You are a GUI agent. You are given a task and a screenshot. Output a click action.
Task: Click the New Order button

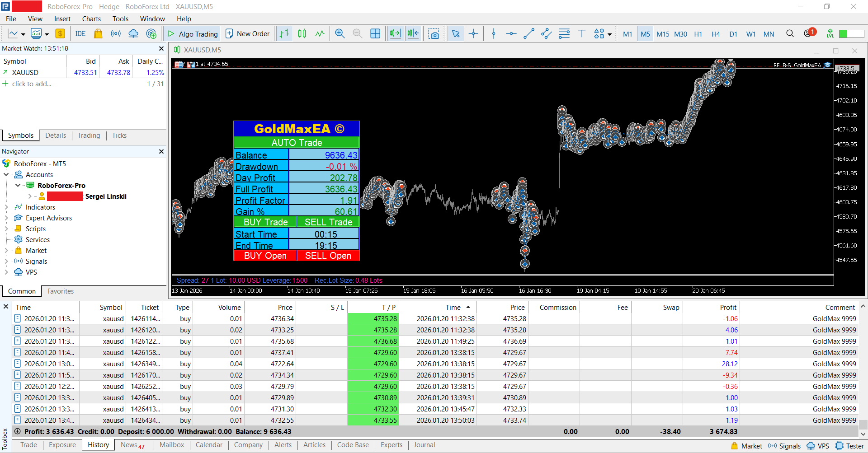(247, 34)
